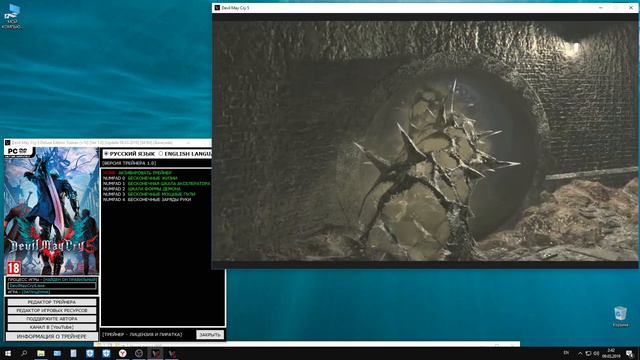Click the ПРОЦЕСС ИГРЫ status line
Viewport: 640px width, 360px height.
pos(52,280)
